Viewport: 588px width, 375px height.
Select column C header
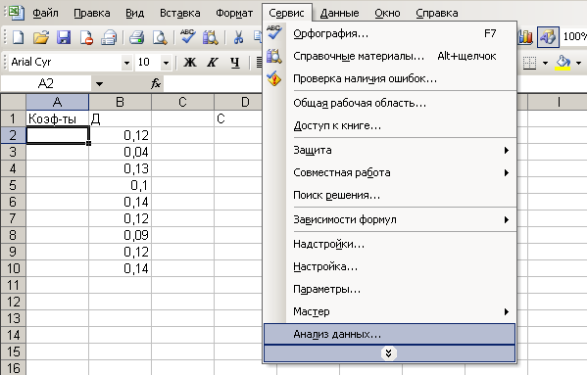(182, 102)
